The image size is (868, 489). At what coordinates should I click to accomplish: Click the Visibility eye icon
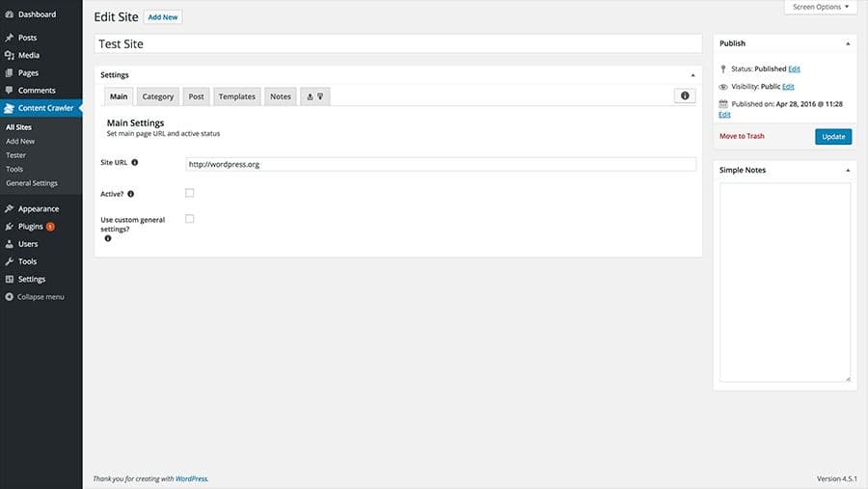723,87
